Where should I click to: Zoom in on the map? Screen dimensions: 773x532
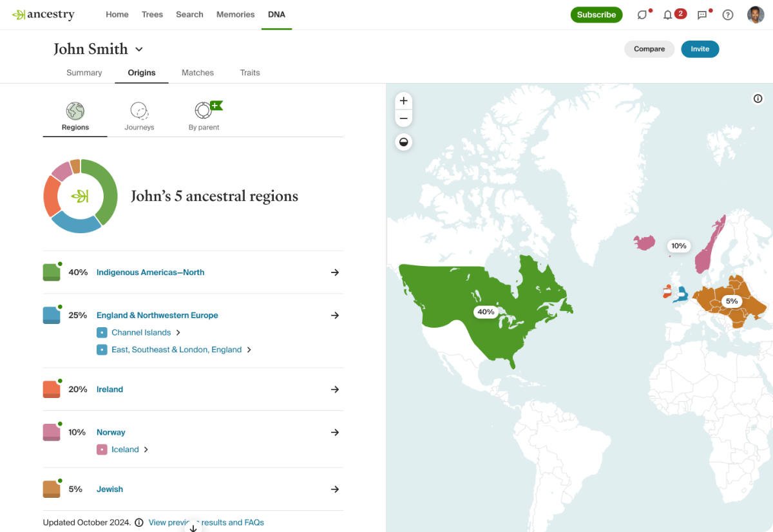(x=404, y=101)
